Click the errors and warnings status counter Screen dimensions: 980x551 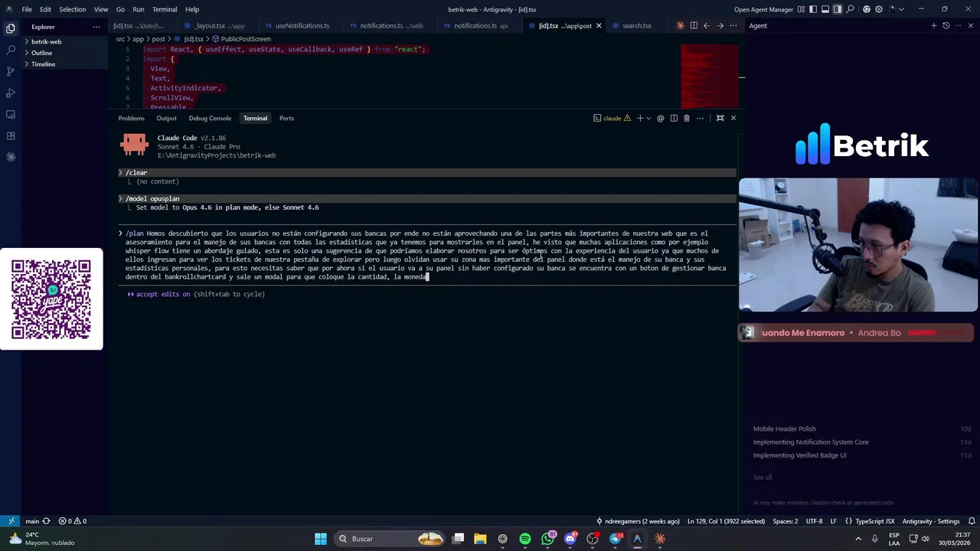(x=73, y=521)
